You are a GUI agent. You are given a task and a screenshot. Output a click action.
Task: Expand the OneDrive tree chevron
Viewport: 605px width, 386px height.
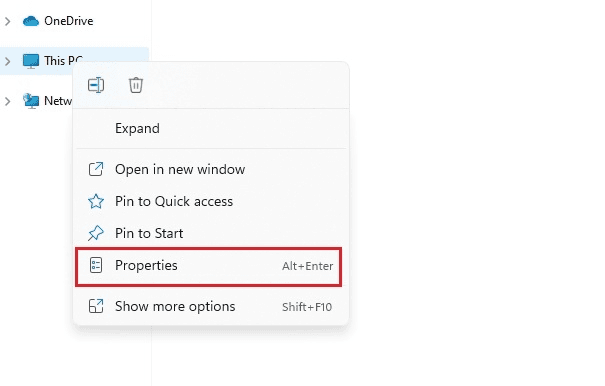[7, 21]
